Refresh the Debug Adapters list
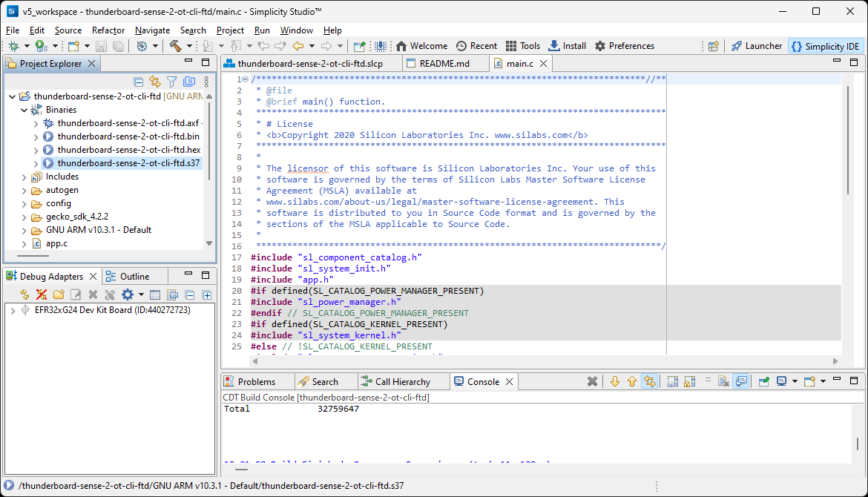 (24, 294)
